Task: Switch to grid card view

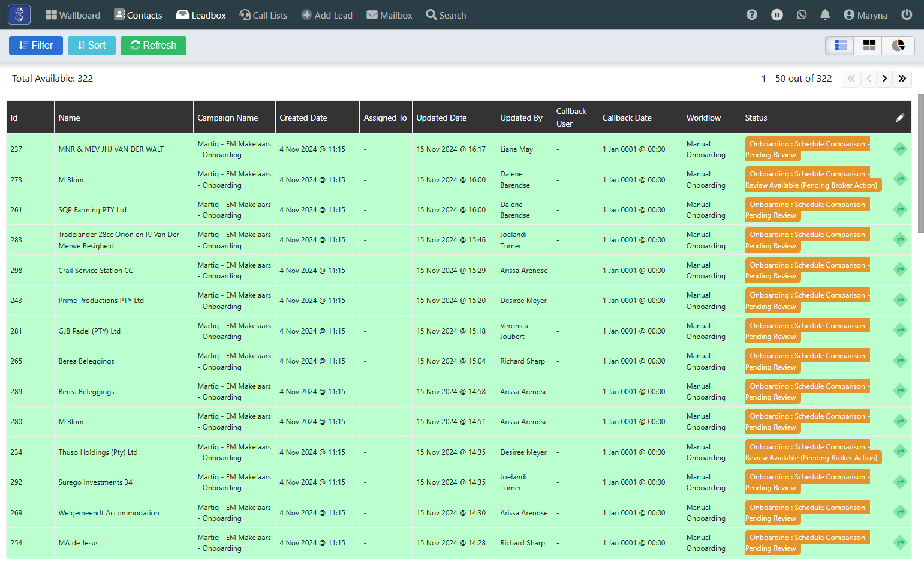Action: click(x=869, y=46)
